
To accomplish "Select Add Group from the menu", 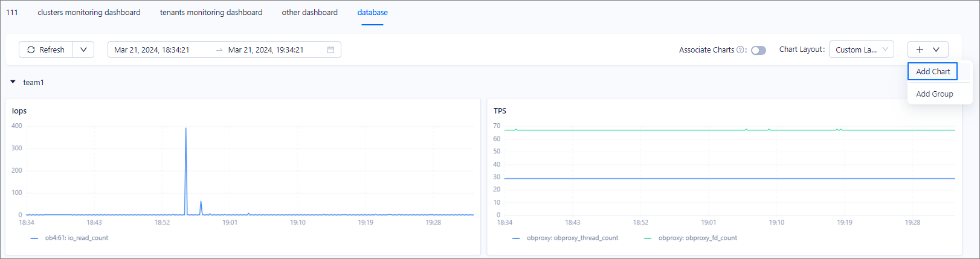I will pos(934,94).
